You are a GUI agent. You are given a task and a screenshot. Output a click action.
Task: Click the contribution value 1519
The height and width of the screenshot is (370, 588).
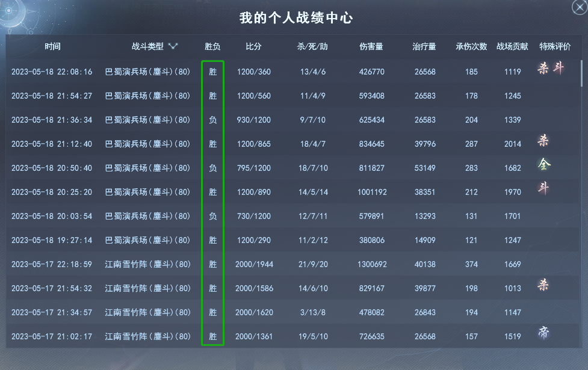click(x=513, y=336)
